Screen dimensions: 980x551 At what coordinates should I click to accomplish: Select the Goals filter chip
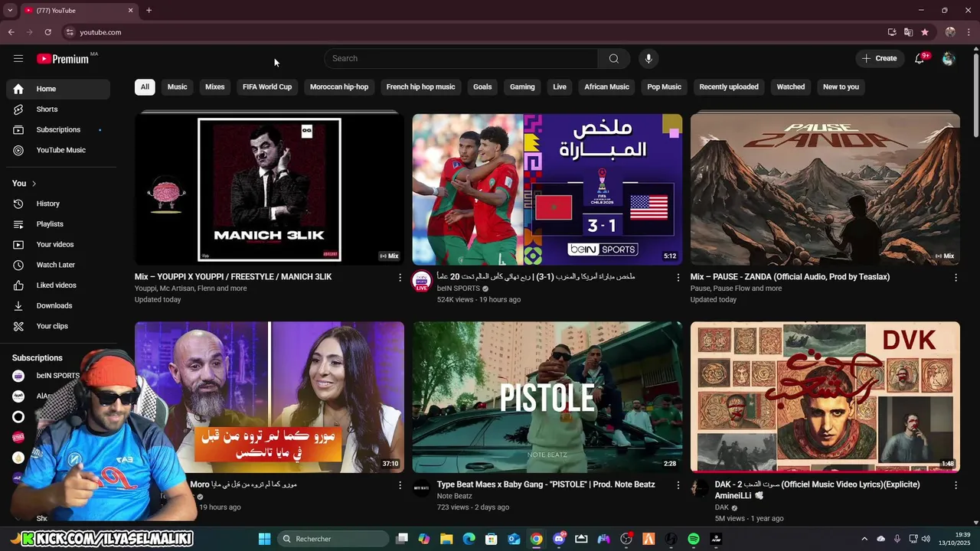click(482, 86)
